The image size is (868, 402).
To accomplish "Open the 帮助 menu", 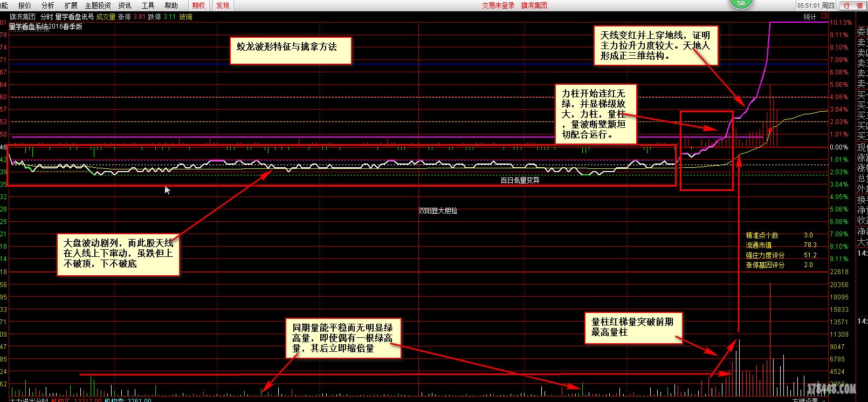I will tap(171, 5).
